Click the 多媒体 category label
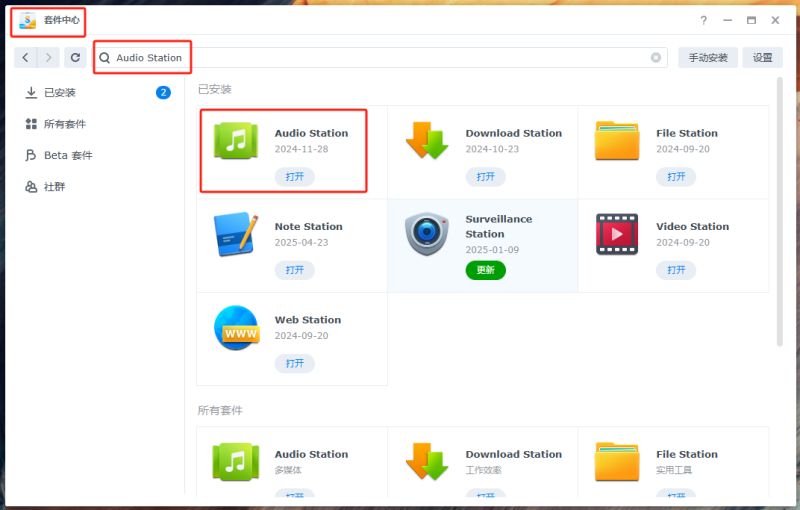Viewport: 800px width, 510px height. [x=288, y=470]
